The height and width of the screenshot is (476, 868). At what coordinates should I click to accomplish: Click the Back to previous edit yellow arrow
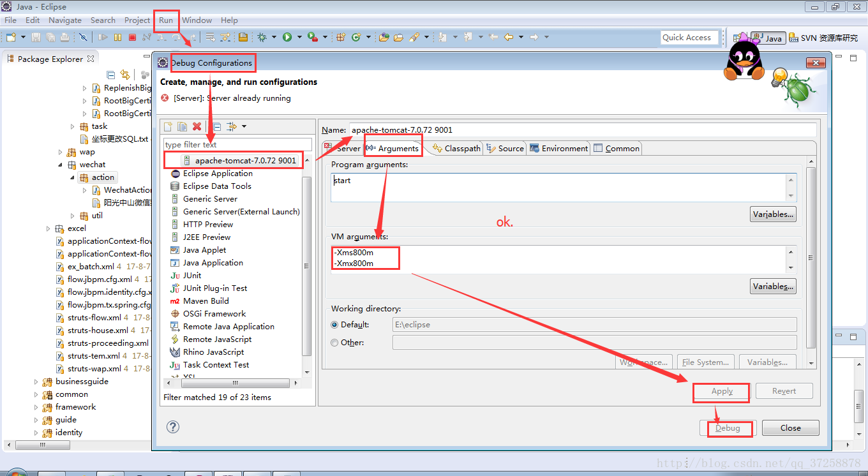509,38
